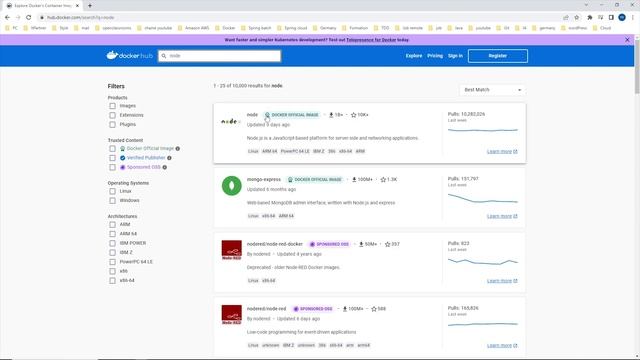Click info icon next to Sponsored OSS
The height and width of the screenshot is (360, 640).
[x=164, y=167]
